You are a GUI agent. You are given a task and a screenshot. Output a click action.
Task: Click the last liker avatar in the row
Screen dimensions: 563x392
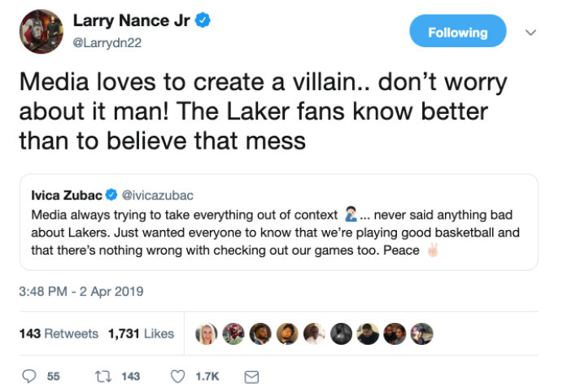click(421, 333)
